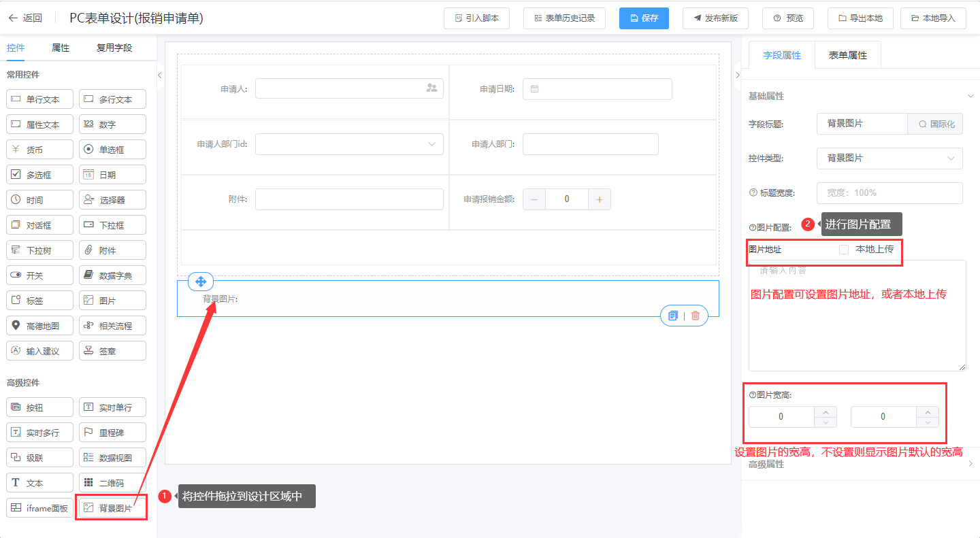
Task: Increase the 申请报销金额 with plus button
Action: click(x=600, y=199)
